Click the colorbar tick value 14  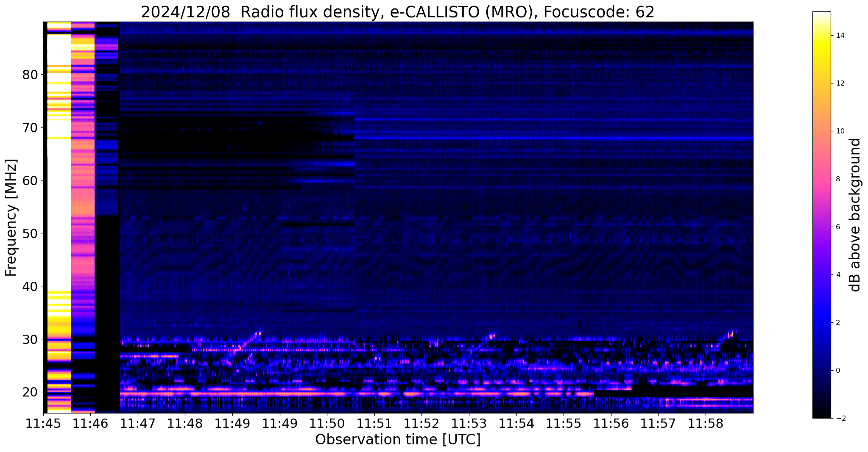[840, 36]
